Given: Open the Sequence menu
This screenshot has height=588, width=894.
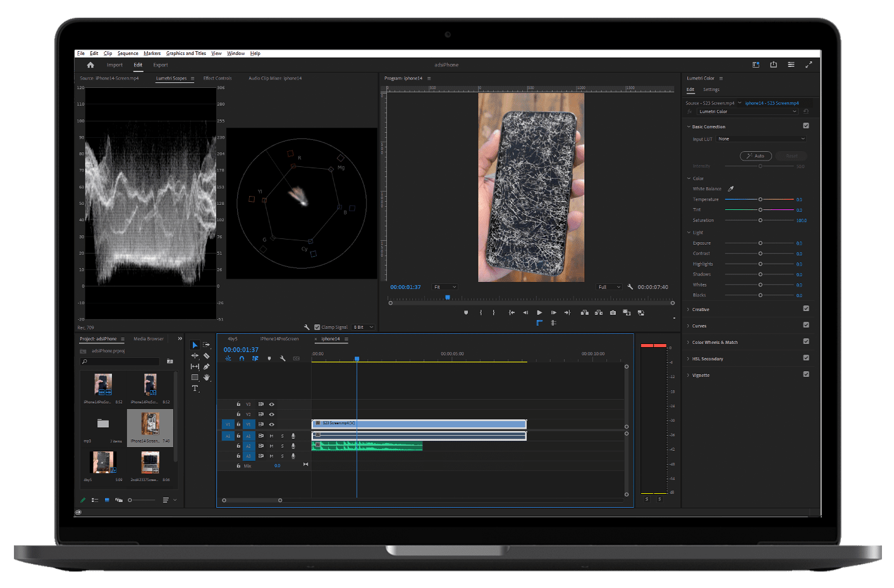Looking at the screenshot, I should [128, 53].
